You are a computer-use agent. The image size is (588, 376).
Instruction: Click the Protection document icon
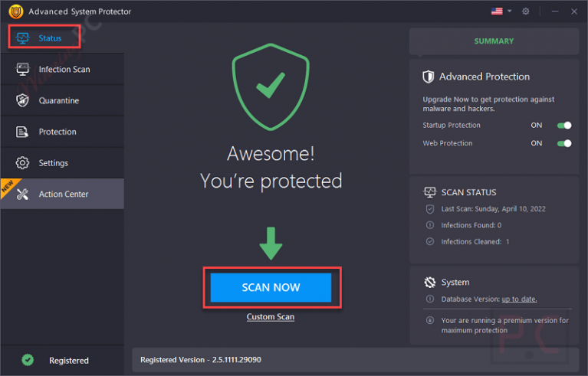point(22,132)
